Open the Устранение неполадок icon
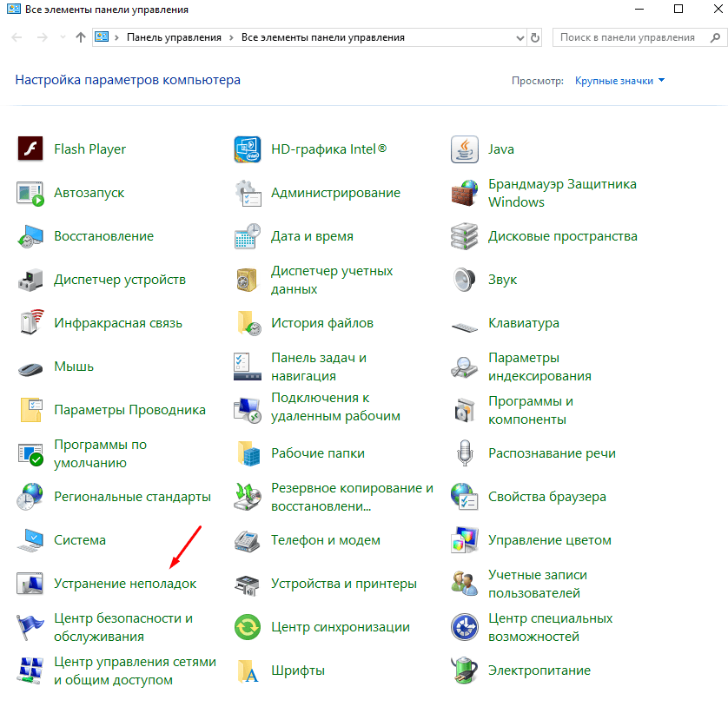 (30, 584)
